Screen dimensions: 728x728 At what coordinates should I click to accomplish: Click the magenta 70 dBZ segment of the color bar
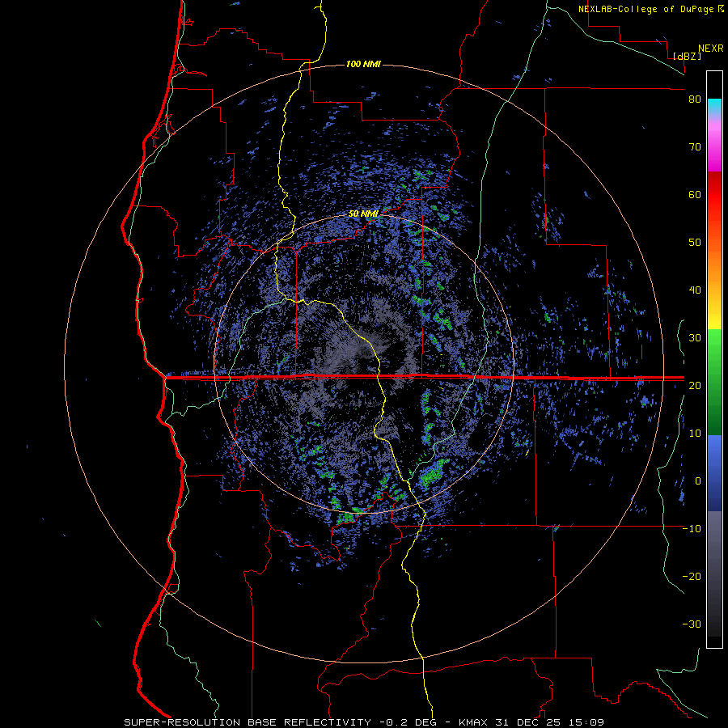[x=714, y=149]
